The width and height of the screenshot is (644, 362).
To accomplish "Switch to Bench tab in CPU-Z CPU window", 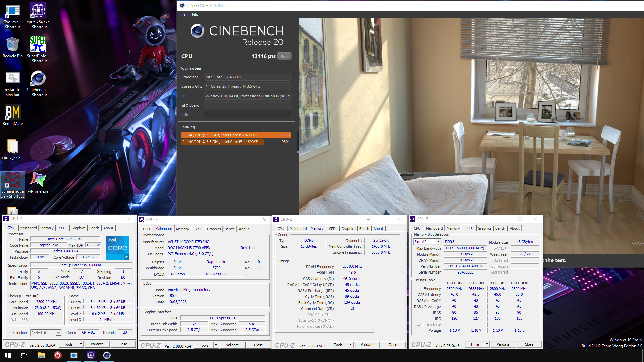I will pyautogui.click(x=94, y=228).
